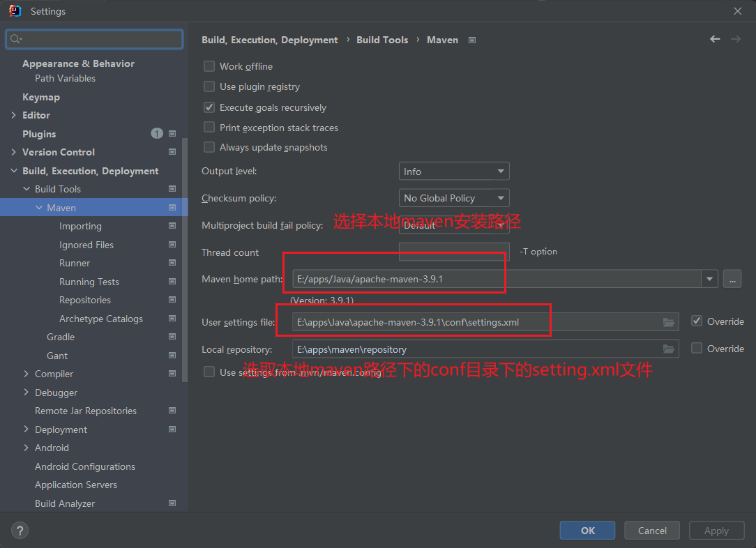756x548 pixels.
Task: Click the project icon next to Build Tools
Action: 172,189
